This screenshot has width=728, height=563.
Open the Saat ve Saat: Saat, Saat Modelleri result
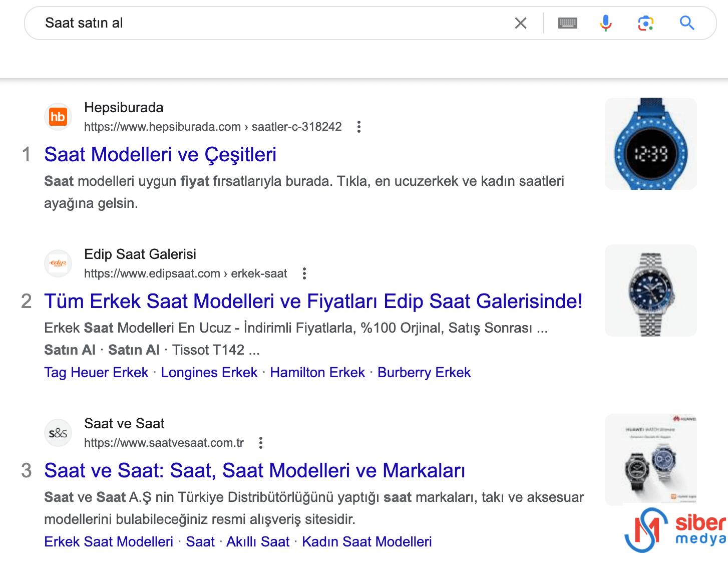coord(255,470)
